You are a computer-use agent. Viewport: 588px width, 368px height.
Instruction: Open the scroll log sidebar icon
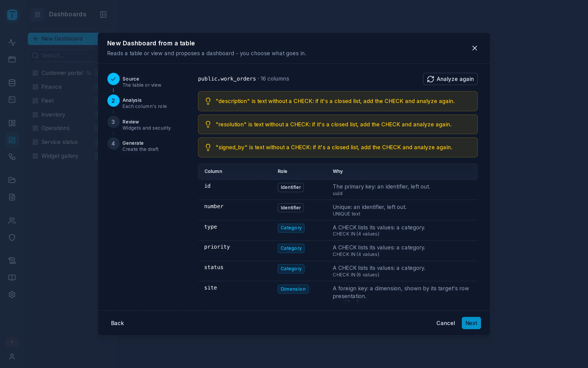[12, 261]
